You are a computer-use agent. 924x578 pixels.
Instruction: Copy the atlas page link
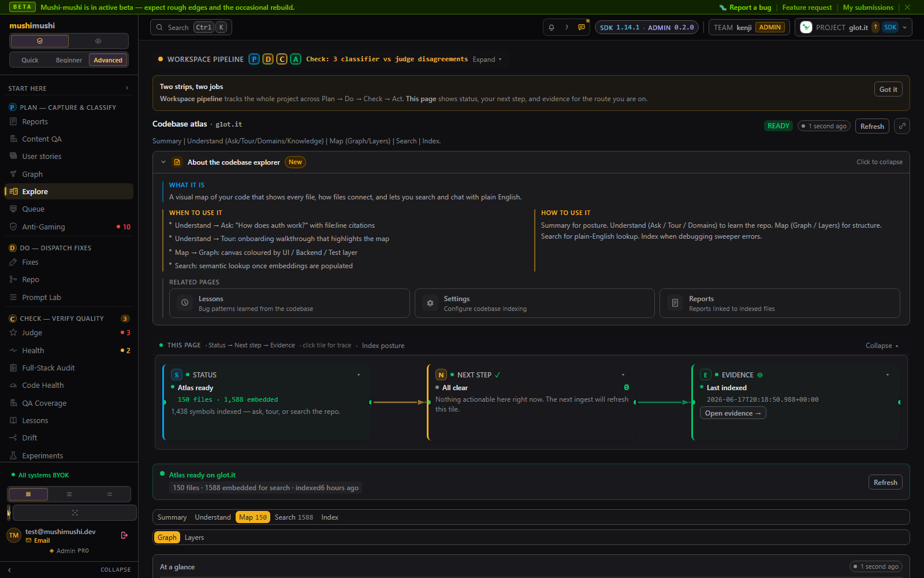pos(901,126)
